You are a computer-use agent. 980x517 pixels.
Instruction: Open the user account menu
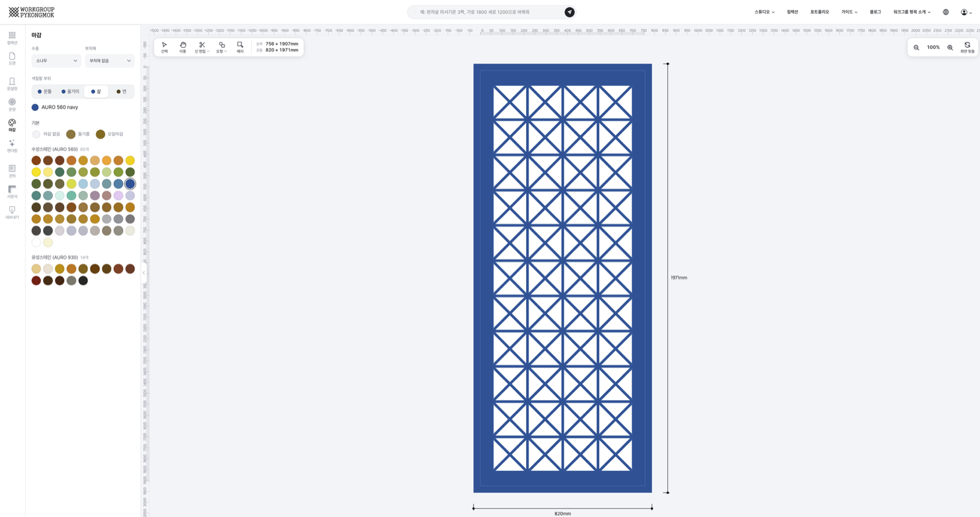coord(967,12)
